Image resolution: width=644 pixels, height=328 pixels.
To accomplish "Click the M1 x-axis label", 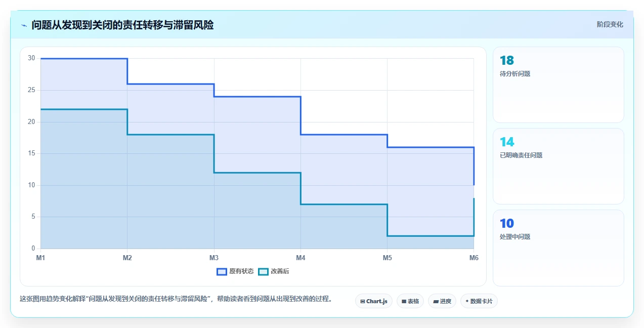I will click(x=40, y=258).
